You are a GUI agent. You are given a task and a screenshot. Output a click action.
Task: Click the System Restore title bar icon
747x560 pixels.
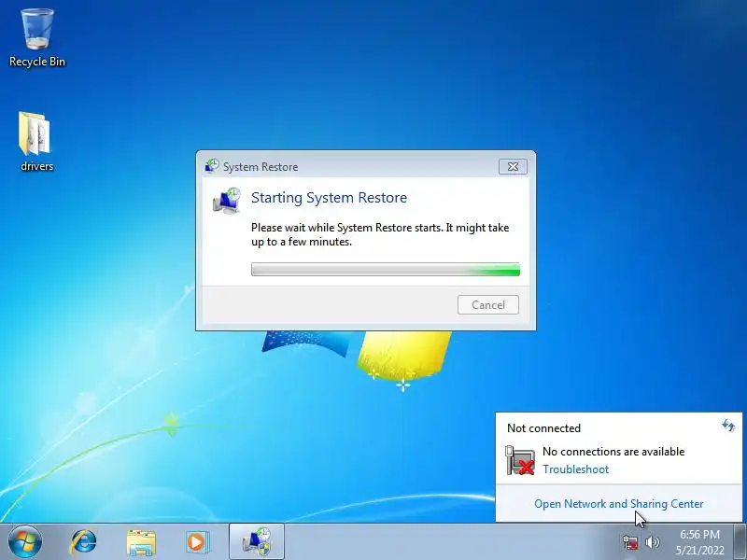pyautogui.click(x=212, y=166)
